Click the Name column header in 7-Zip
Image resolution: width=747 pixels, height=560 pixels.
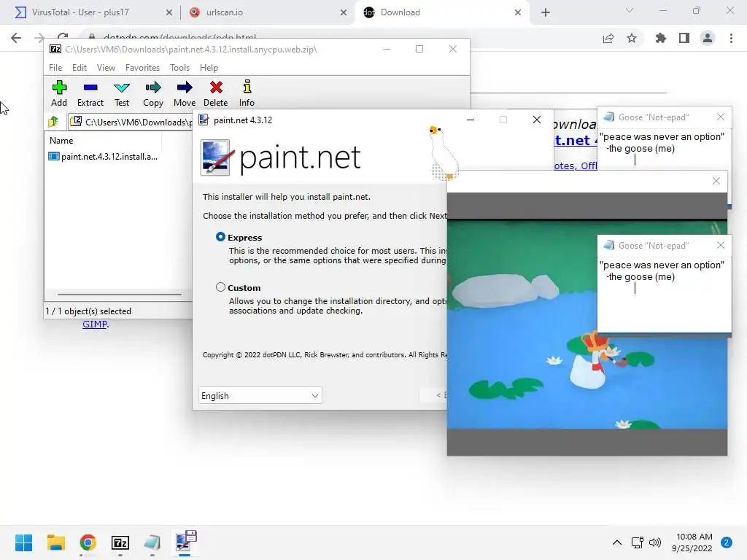click(61, 141)
